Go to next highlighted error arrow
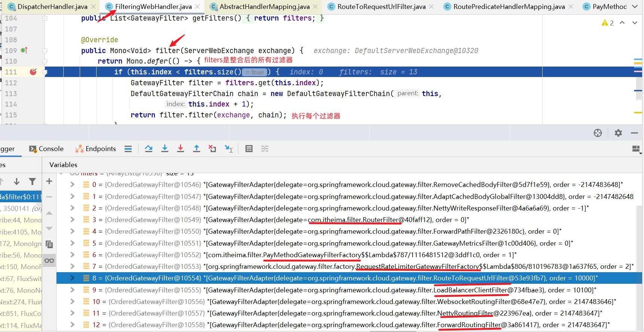The width and height of the screenshot is (644, 332). 635,23
